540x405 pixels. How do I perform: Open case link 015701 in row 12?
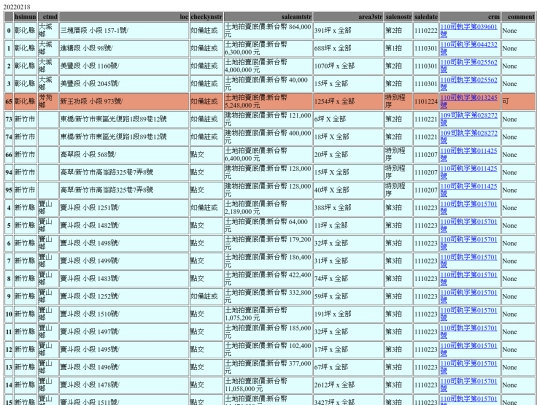point(469,350)
